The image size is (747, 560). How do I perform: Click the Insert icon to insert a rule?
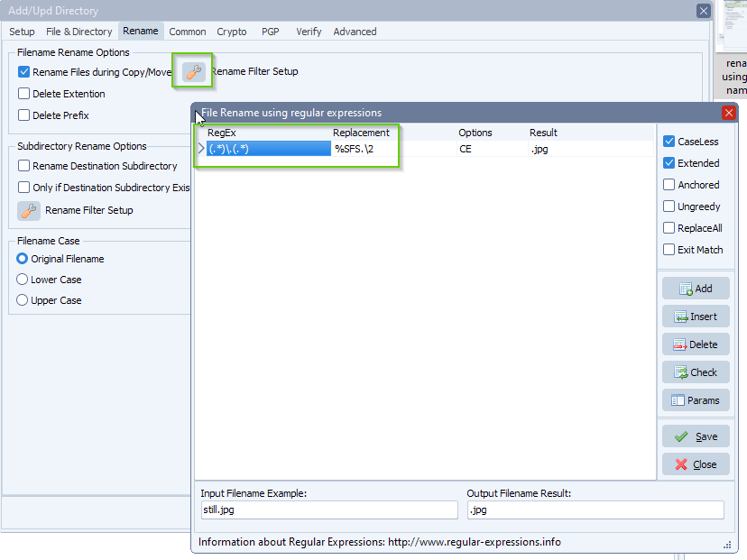pos(684,316)
